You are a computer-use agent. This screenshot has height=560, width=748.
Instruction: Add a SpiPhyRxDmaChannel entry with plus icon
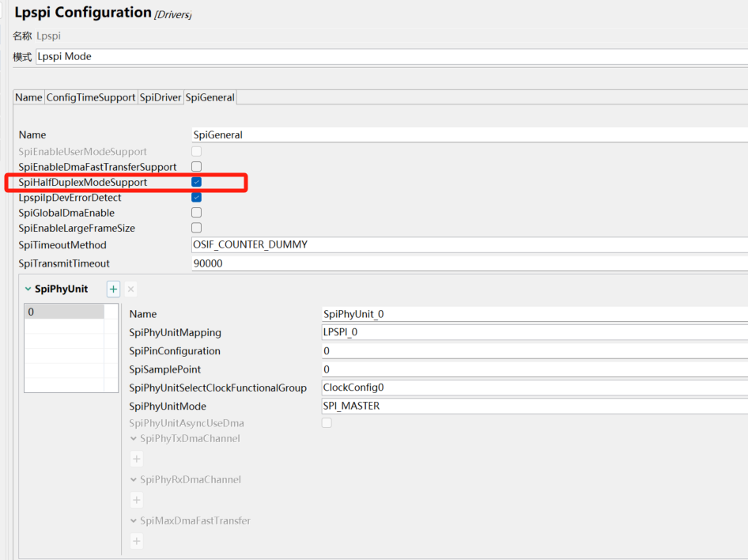[x=137, y=500]
